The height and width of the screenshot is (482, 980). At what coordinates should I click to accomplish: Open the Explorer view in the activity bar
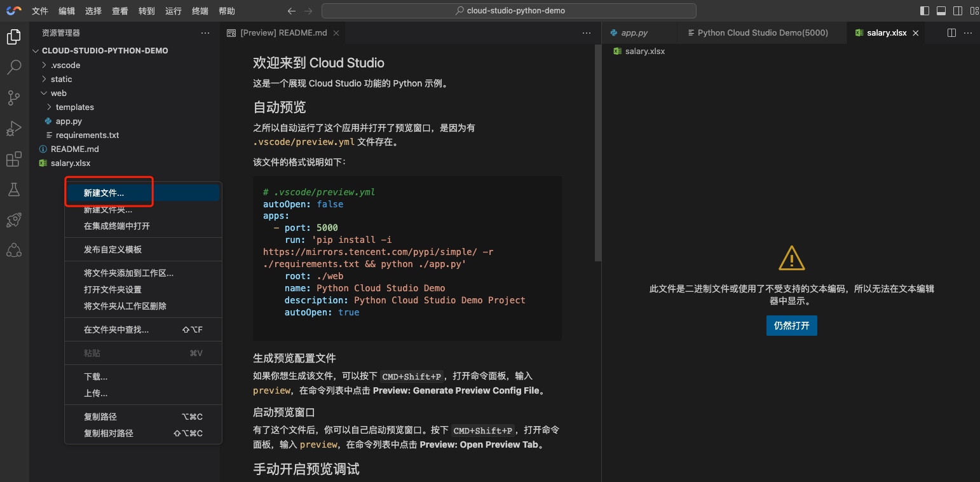click(x=13, y=37)
